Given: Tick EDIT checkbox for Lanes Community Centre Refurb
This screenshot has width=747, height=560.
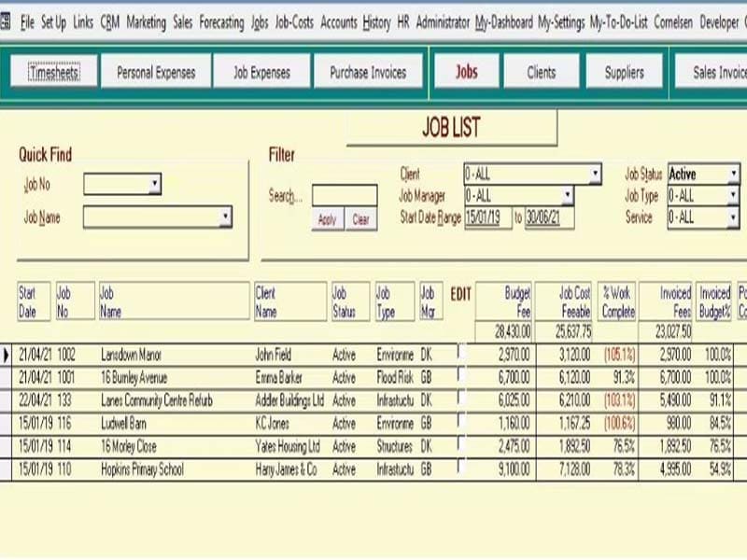Looking at the screenshot, I should click(461, 399).
